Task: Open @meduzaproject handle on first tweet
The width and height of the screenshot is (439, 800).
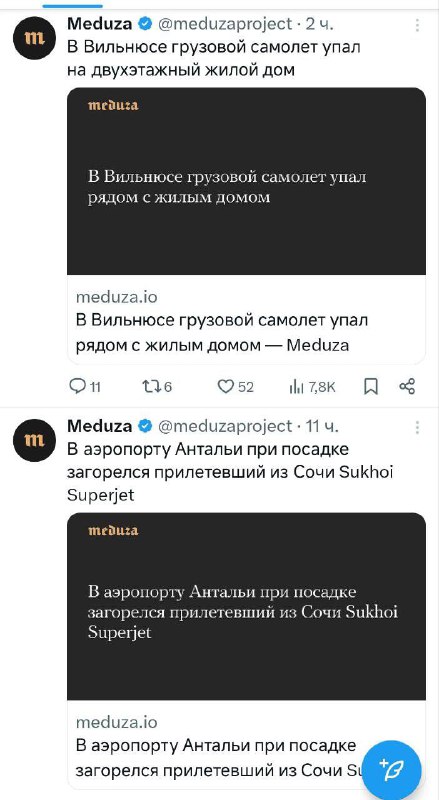Action: [x=225, y=23]
